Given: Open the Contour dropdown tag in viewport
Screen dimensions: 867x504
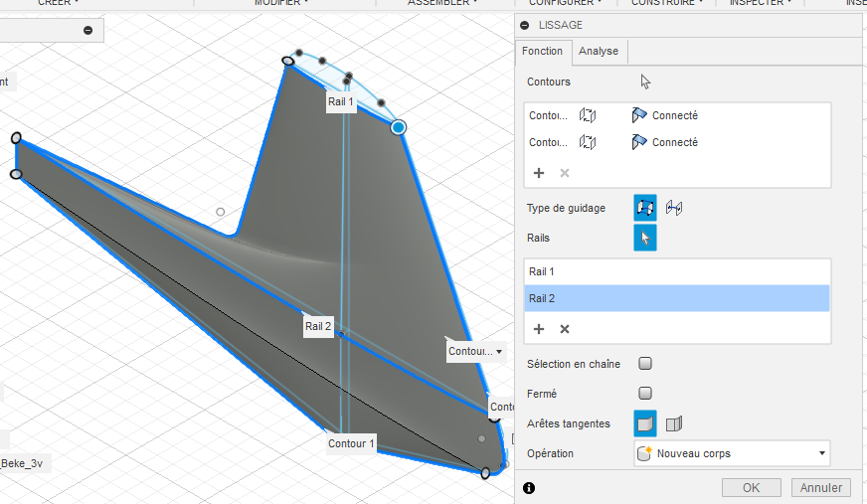Looking at the screenshot, I should (x=475, y=352).
